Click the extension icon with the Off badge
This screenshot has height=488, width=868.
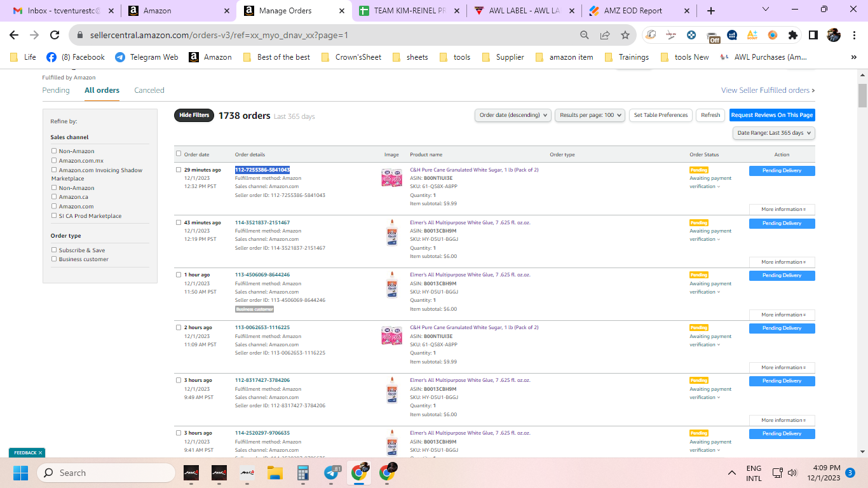point(712,36)
